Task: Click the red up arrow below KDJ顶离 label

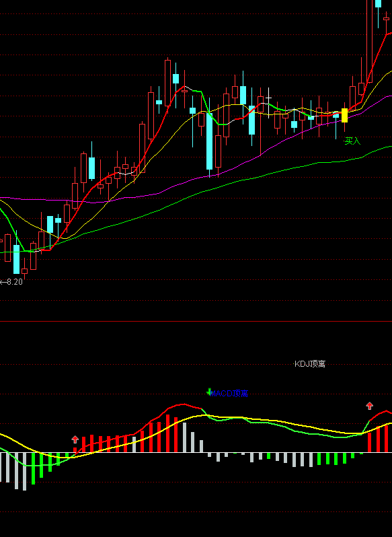Action: click(369, 406)
